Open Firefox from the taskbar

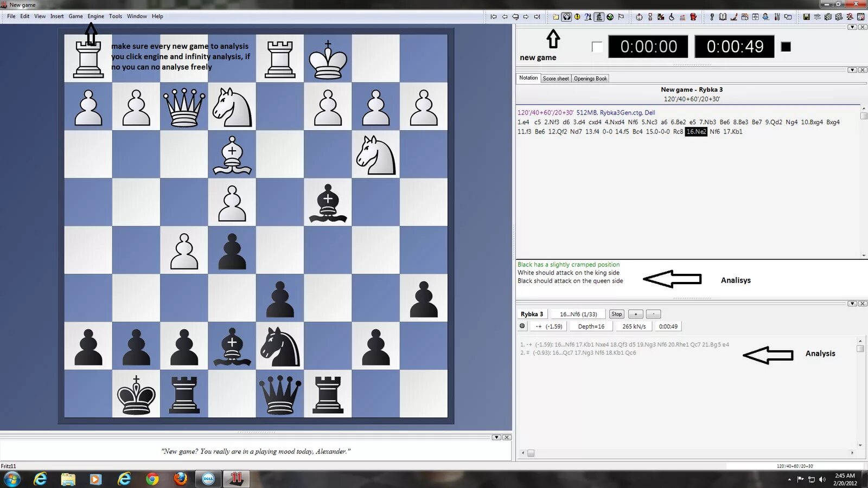(x=180, y=478)
